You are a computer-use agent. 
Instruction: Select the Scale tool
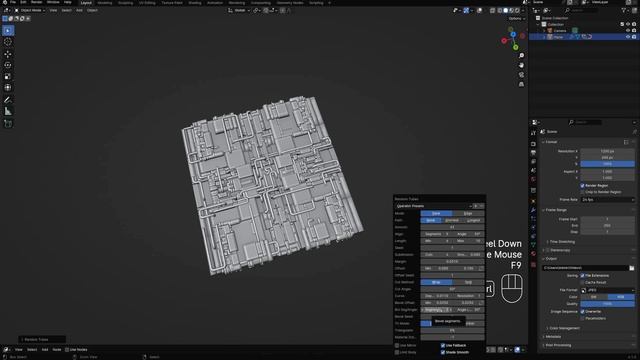[8, 76]
